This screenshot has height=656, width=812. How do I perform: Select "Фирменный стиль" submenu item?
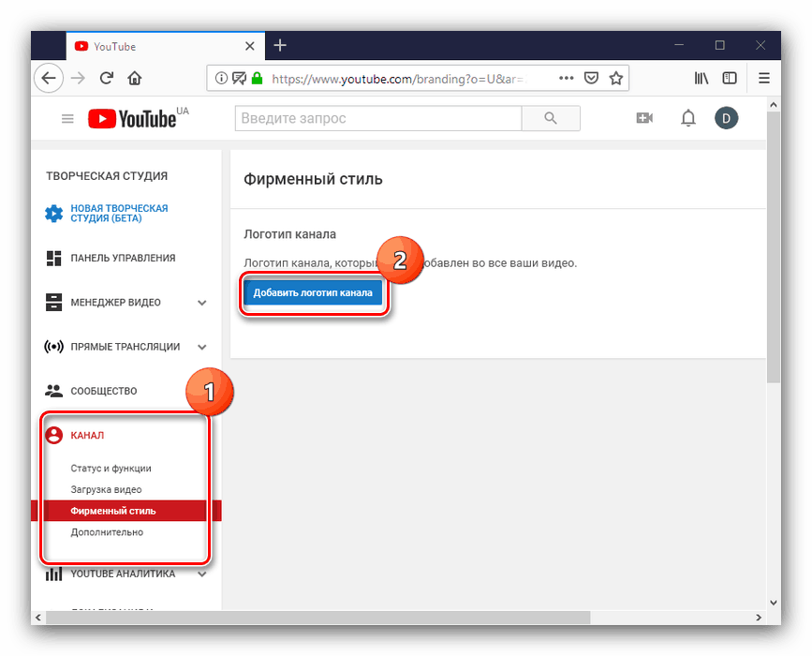125,511
